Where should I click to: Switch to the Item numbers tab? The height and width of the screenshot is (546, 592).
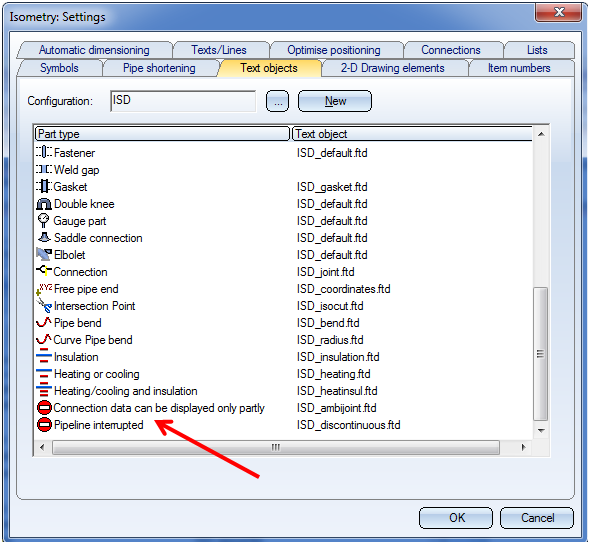point(519,68)
